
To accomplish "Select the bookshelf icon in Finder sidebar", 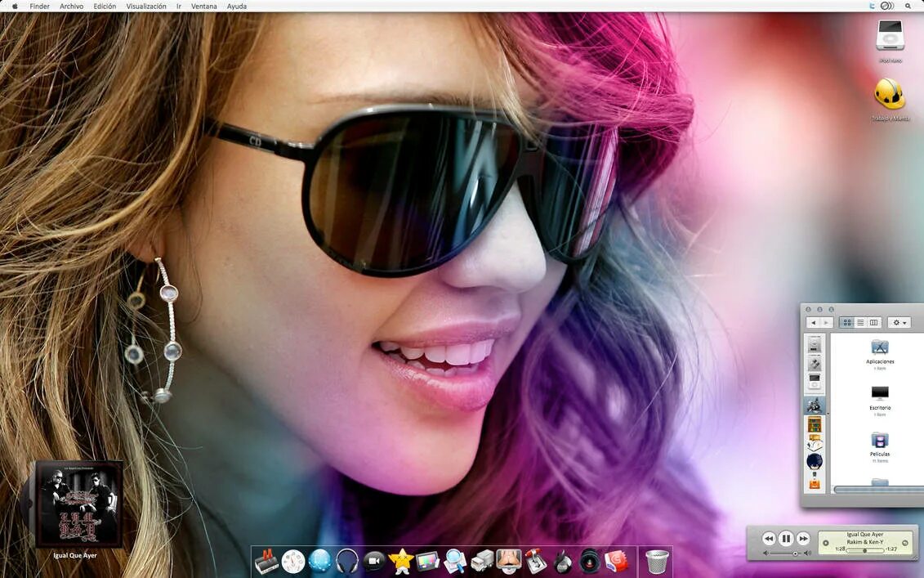I will click(815, 424).
